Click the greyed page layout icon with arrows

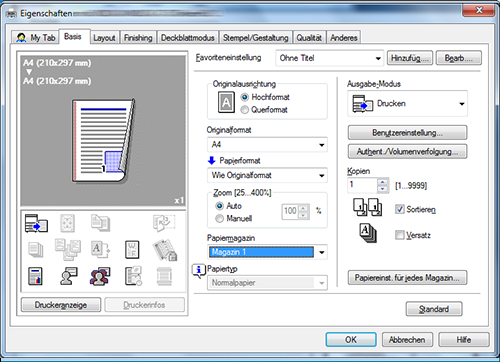67,223
